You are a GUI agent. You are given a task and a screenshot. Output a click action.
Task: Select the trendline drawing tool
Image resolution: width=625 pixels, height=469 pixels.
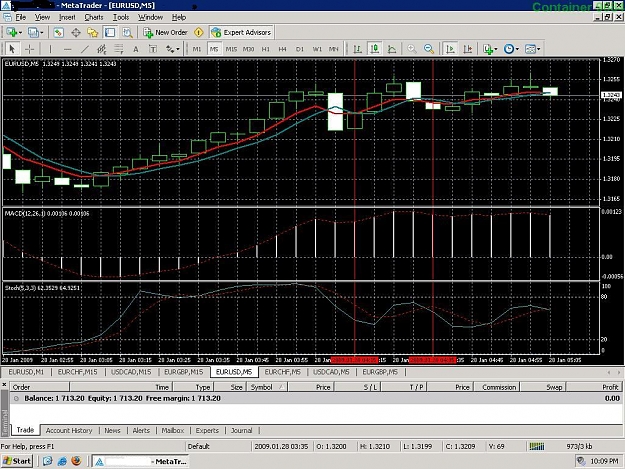click(85, 49)
